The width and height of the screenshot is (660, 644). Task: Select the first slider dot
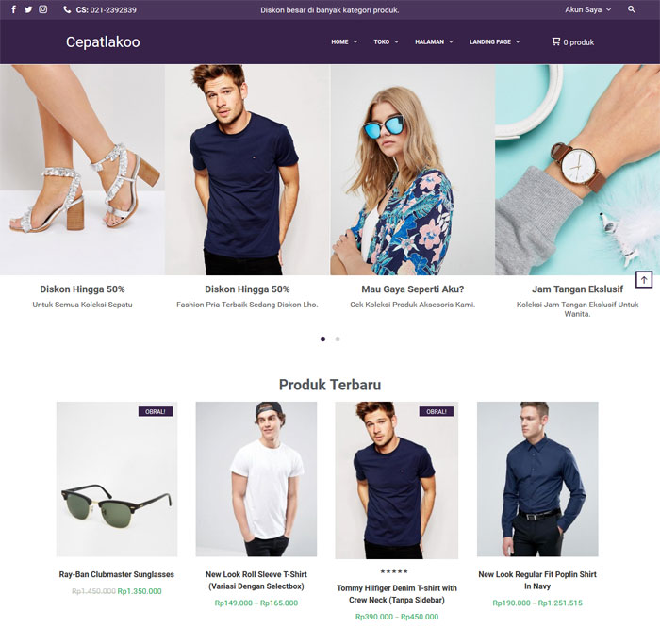(322, 339)
